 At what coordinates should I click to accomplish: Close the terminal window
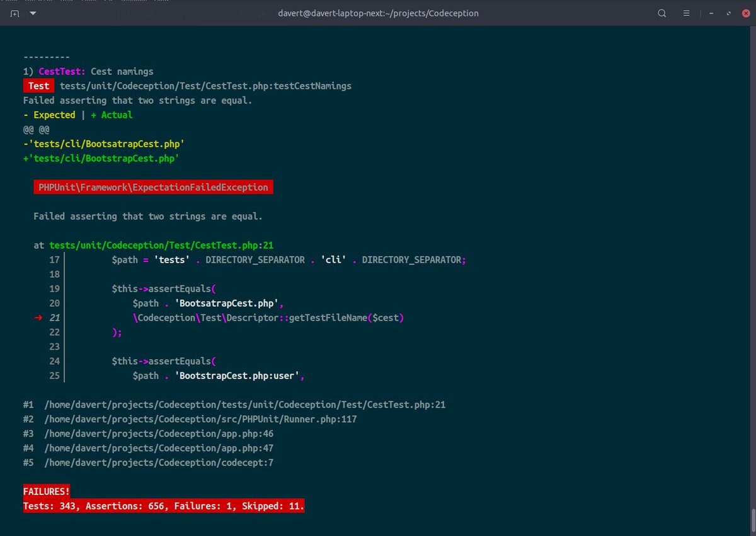click(745, 13)
